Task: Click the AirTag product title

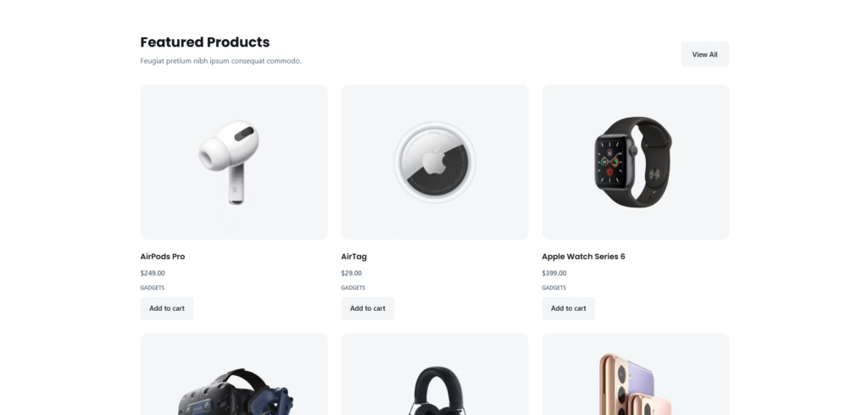Action: 353,257
